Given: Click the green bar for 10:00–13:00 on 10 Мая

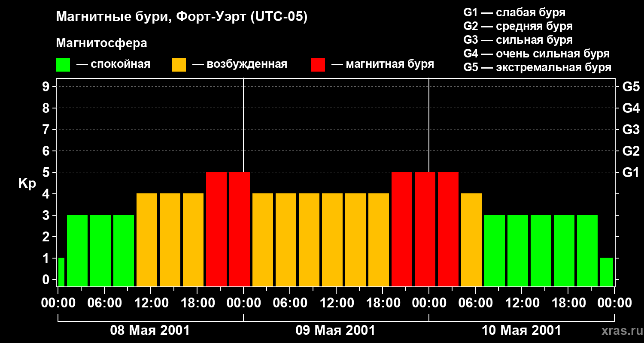Looking at the screenshot, I should click(x=518, y=251).
